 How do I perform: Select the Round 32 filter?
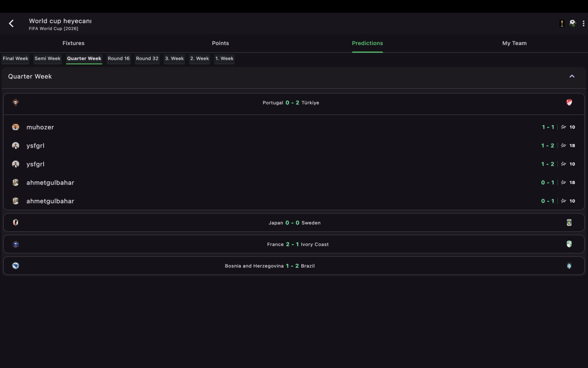click(147, 58)
